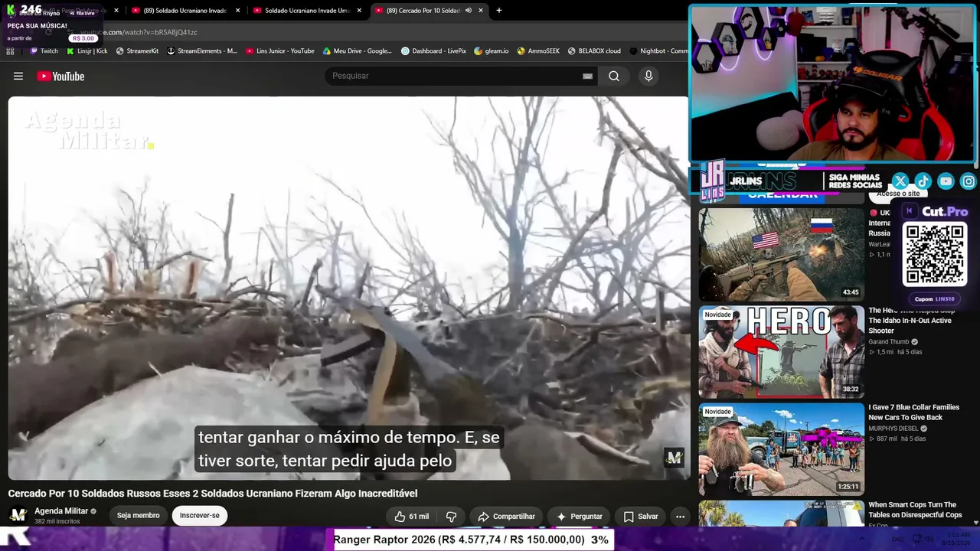Screen dimensions: 980x551
Task: Switch to the (89) Soldado Ucraniano Invade tab
Action: 185,11
